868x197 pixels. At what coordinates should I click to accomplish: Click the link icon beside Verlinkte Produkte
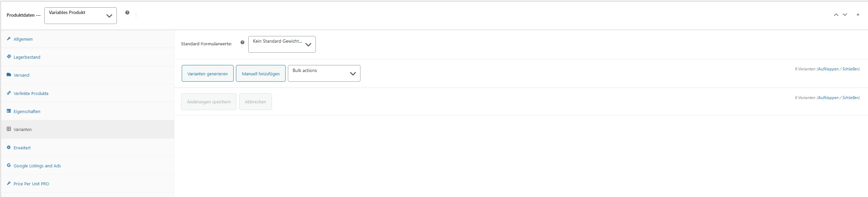tap(9, 93)
